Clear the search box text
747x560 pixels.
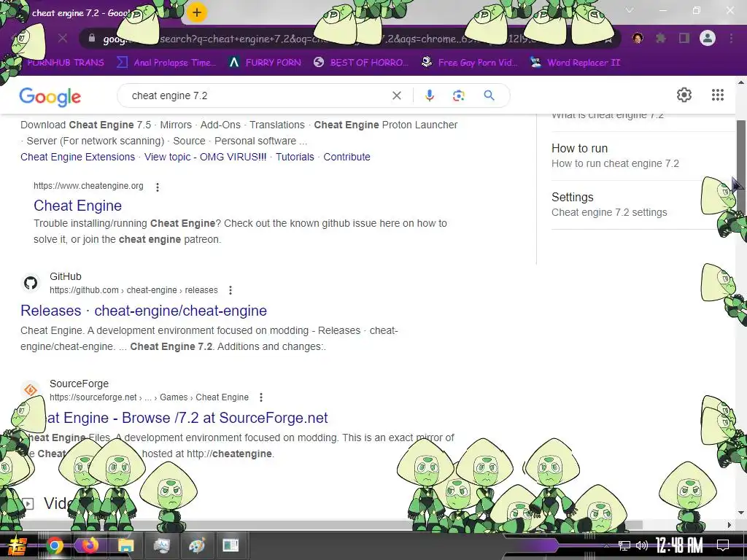click(396, 96)
